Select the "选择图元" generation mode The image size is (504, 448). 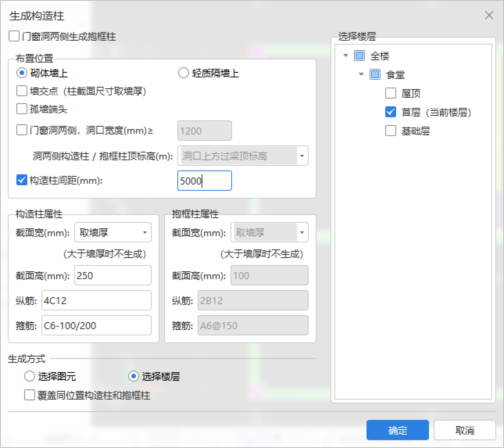coord(30,376)
